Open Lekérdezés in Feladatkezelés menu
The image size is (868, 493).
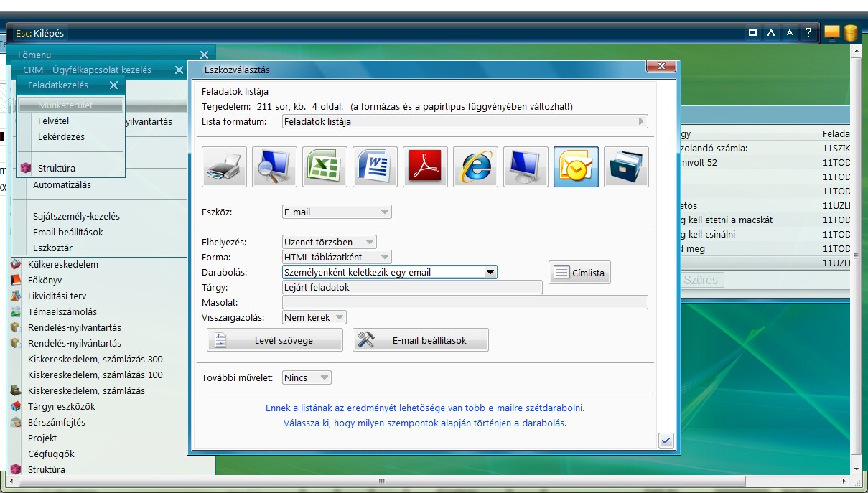[61, 136]
